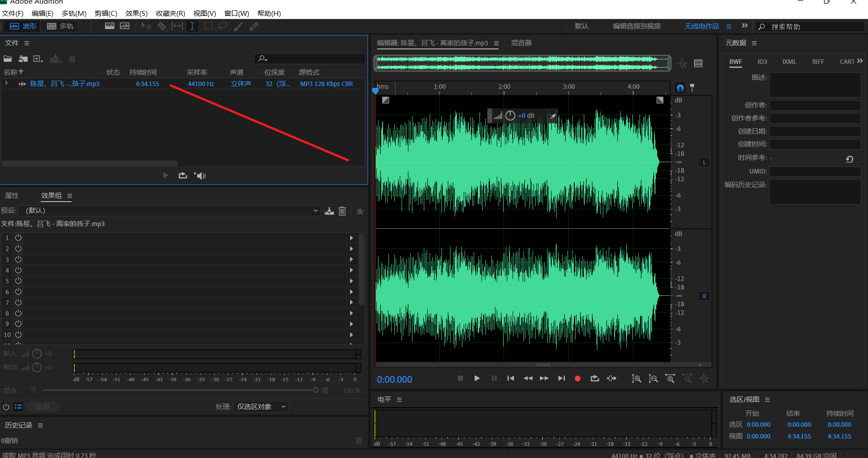Toggle the effects rack list view icon
Image resolution: width=868 pixels, height=458 pixels.
click(18, 407)
